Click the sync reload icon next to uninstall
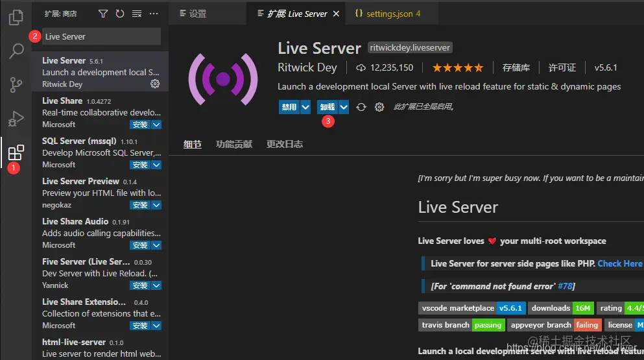Screen dimensions: 644x360 pos(361,107)
